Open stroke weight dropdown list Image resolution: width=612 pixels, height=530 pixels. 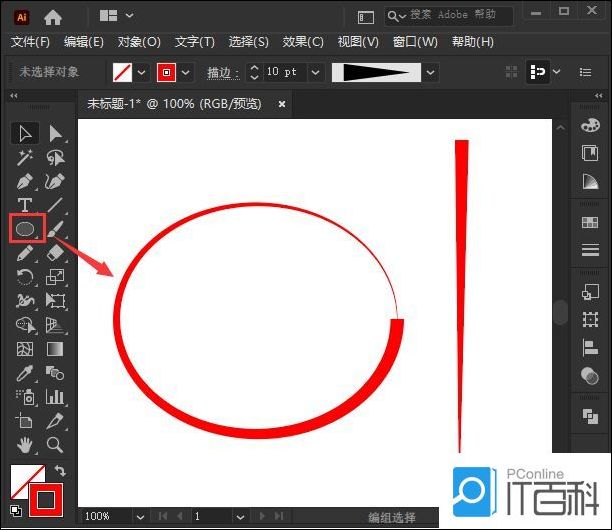(x=316, y=72)
